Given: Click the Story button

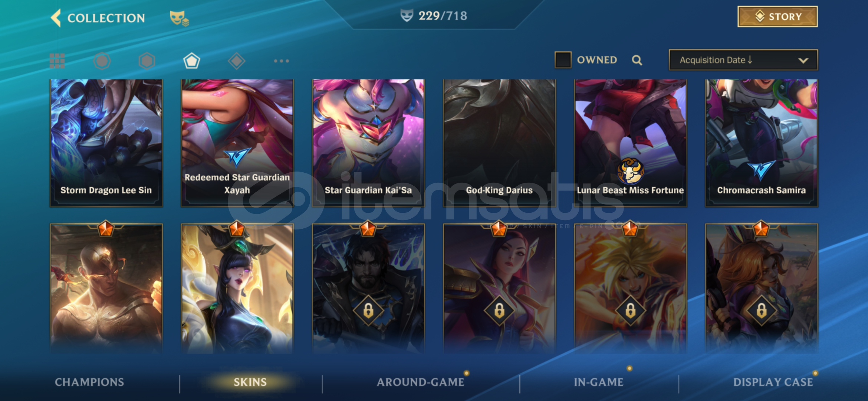Looking at the screenshot, I should pos(777,17).
